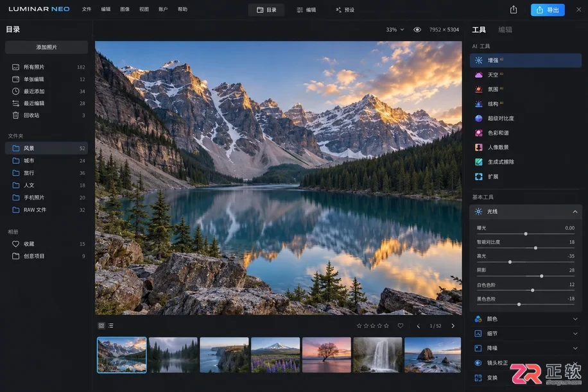Adjust the 黑色色阶 blacks slider

coord(526,304)
